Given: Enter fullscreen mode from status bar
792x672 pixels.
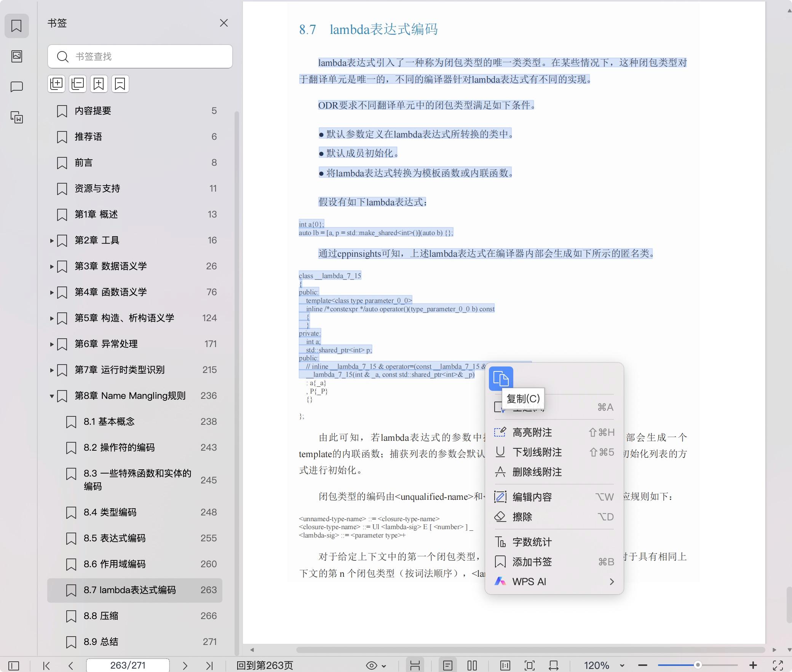Looking at the screenshot, I should 778,665.
